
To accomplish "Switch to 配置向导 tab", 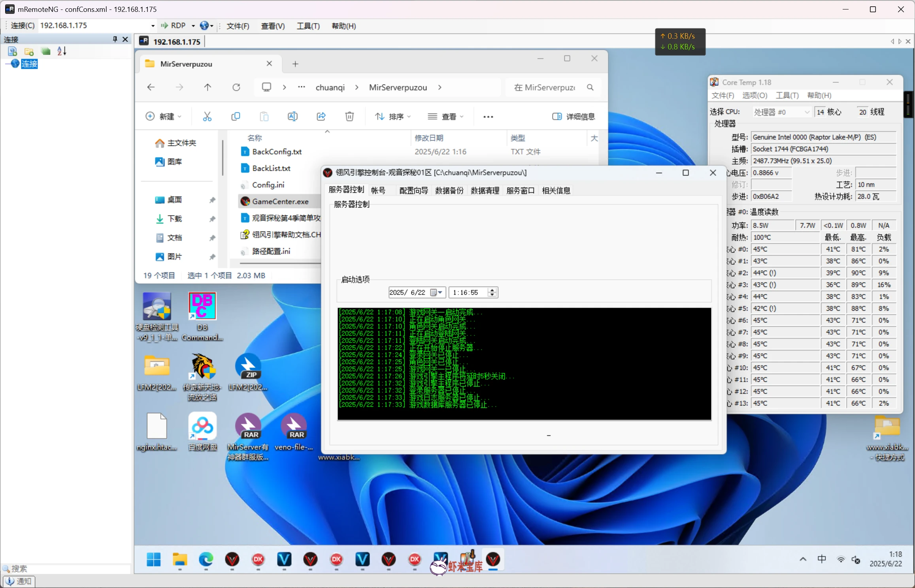I will click(x=413, y=190).
